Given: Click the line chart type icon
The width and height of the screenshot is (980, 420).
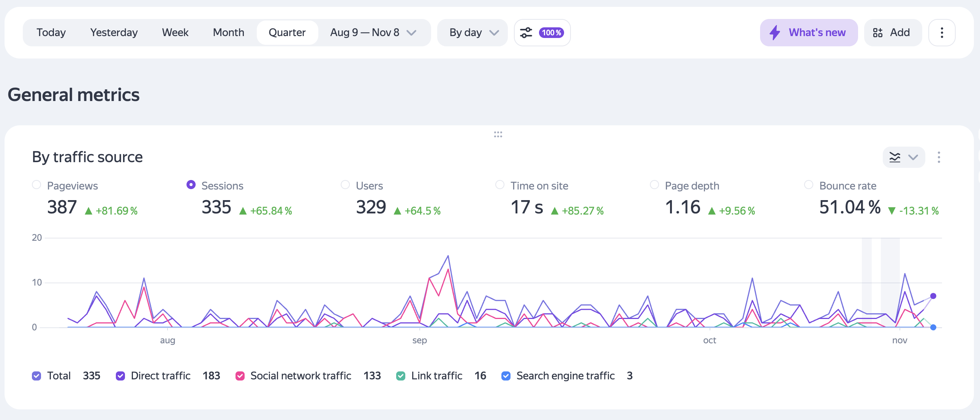Looking at the screenshot, I should pos(895,157).
